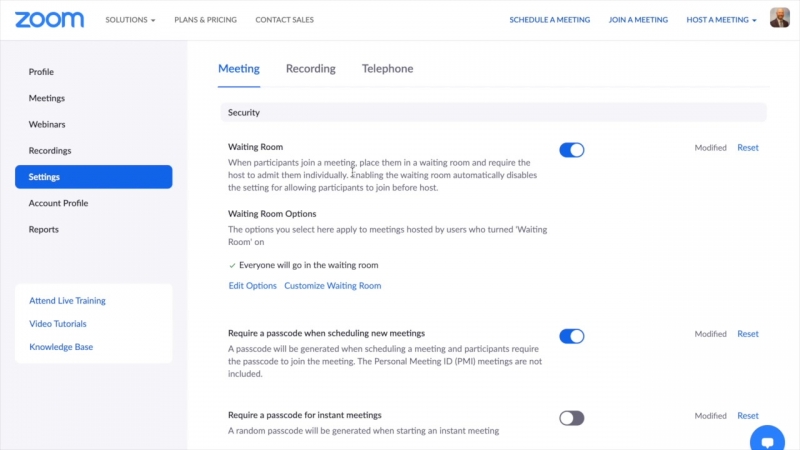
Task: Open Reports in the sidebar
Action: click(43, 229)
